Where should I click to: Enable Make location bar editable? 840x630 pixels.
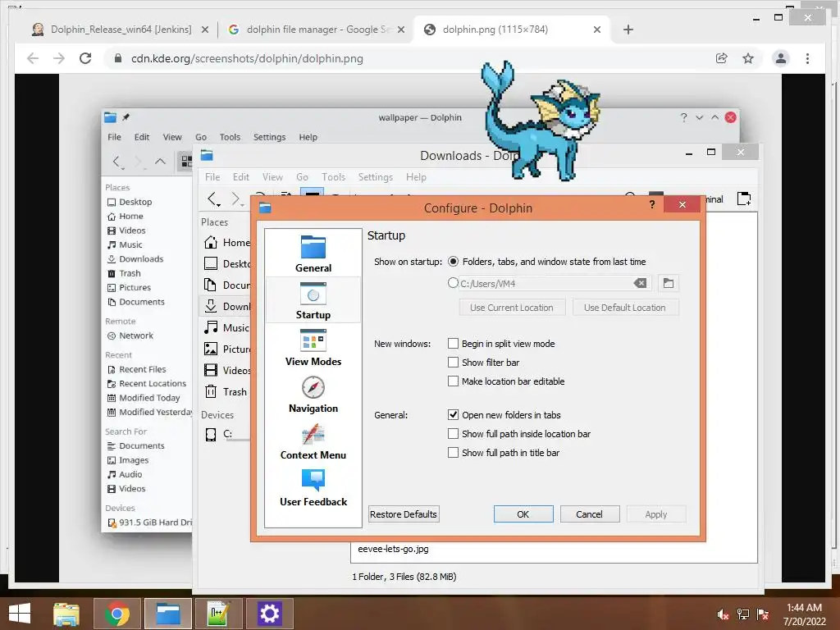pyautogui.click(x=453, y=381)
